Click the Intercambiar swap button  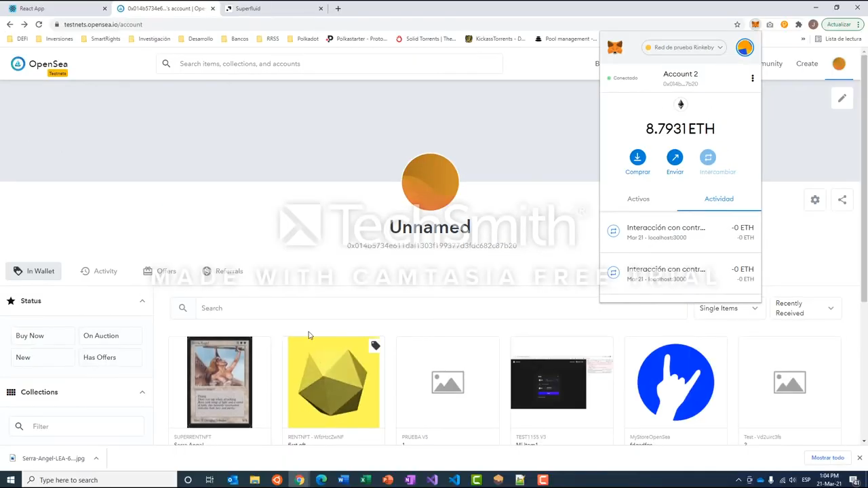tap(708, 157)
